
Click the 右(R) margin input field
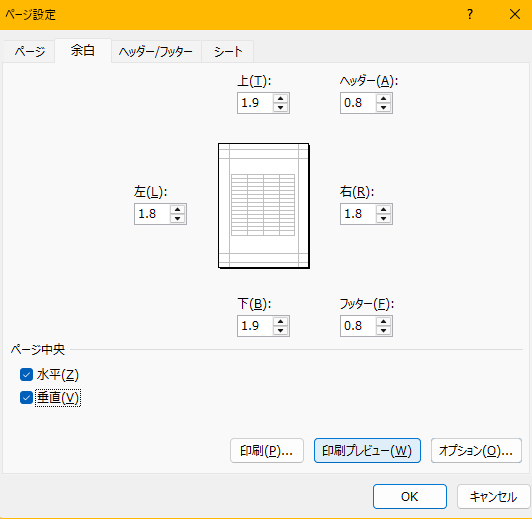coord(359,214)
